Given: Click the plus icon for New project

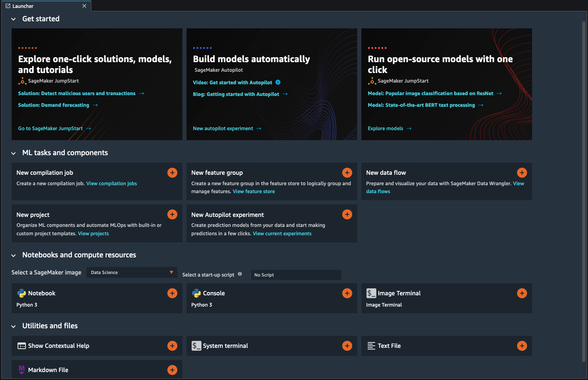Looking at the screenshot, I should tap(172, 214).
